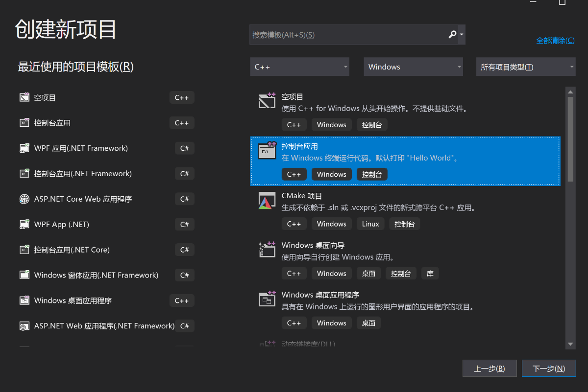
Task: Click the 最近使用的项目模板 heading
Action: coord(76,67)
